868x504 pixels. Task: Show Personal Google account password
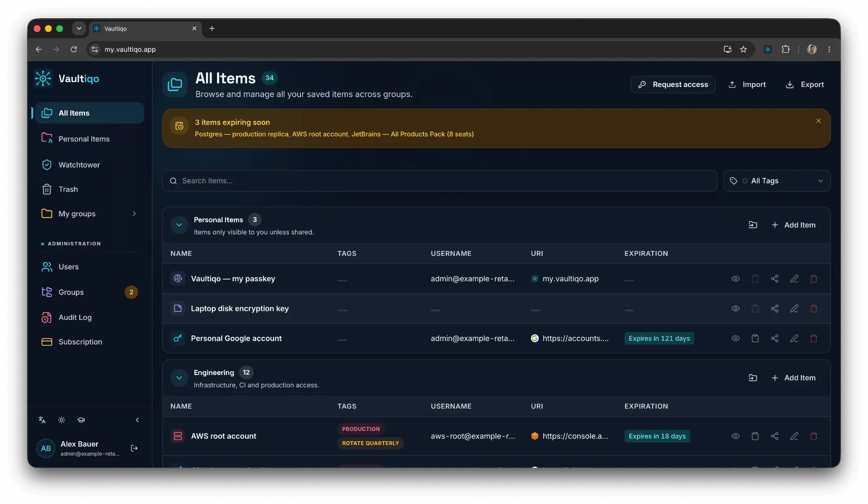coord(735,338)
